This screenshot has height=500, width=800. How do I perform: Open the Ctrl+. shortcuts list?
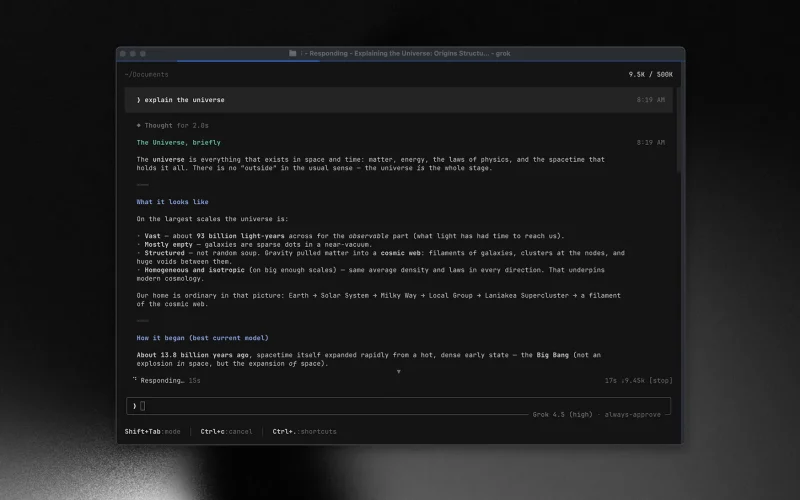305,432
